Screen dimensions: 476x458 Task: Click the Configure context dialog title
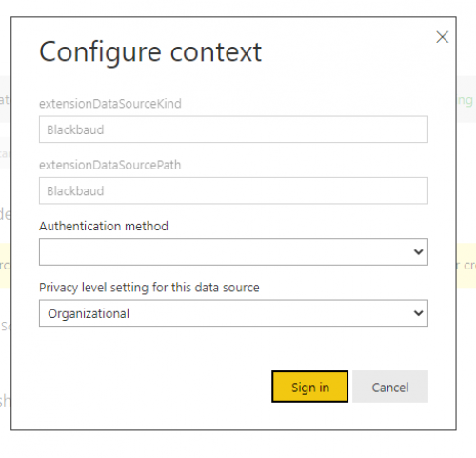tap(150, 53)
